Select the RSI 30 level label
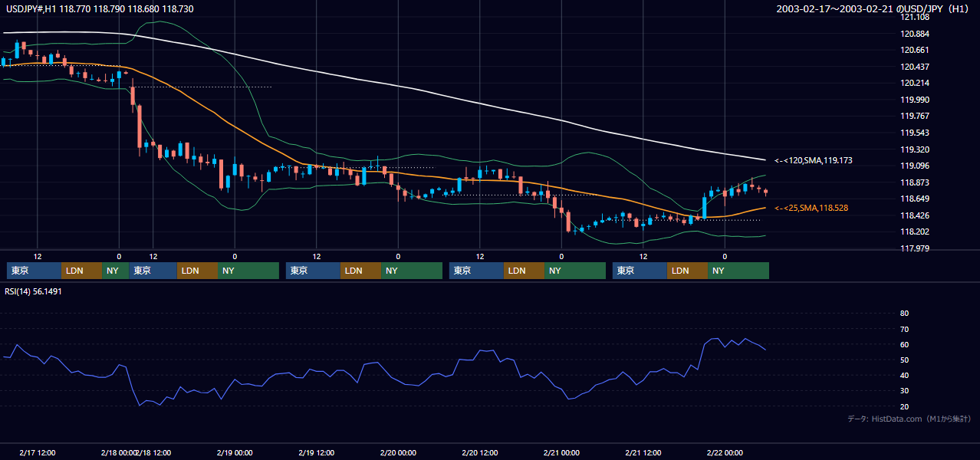Viewport: 980px width, 460px height. [x=904, y=391]
